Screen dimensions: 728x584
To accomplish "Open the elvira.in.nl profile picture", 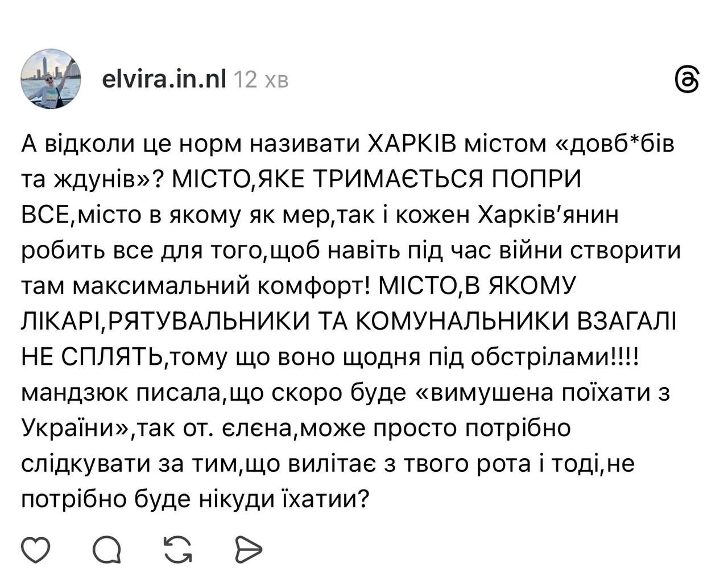I will (x=51, y=79).
